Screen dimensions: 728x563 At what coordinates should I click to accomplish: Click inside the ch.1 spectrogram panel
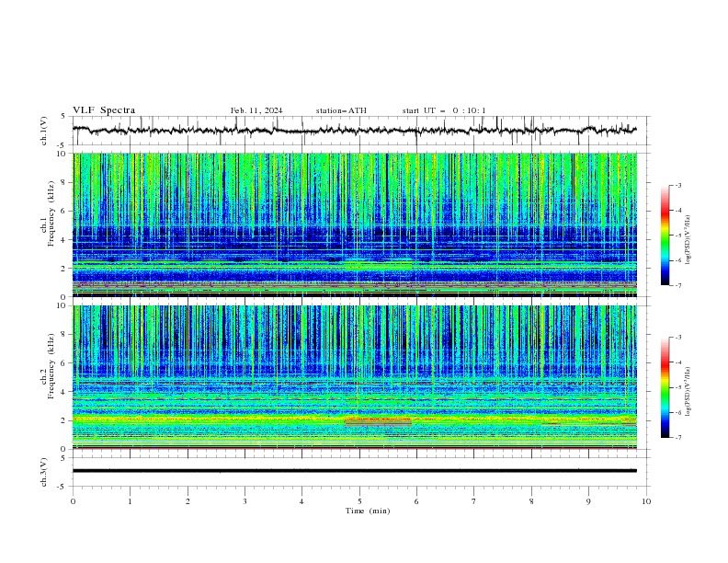[x=355, y=224]
